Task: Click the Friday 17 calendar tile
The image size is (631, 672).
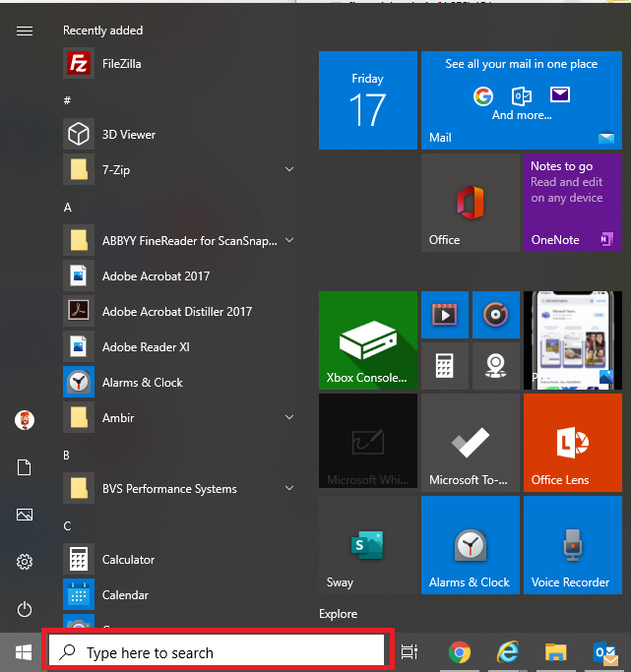Action: coord(368,100)
